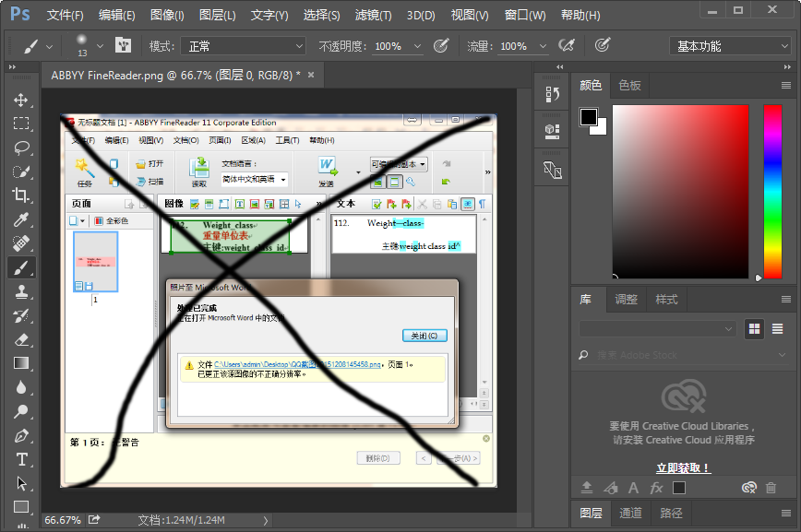Screen dimensions: 801x532
Task: Select the Move tool
Action: coord(21,100)
